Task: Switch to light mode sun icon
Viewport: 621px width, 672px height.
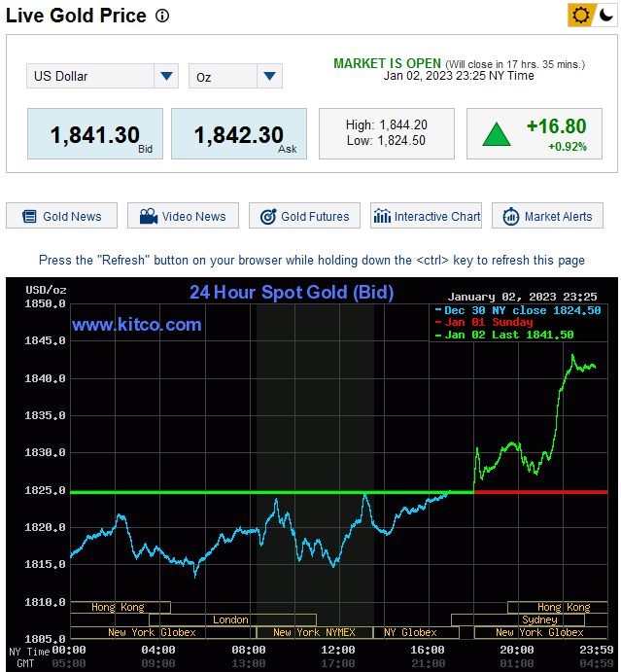Action: click(x=580, y=16)
